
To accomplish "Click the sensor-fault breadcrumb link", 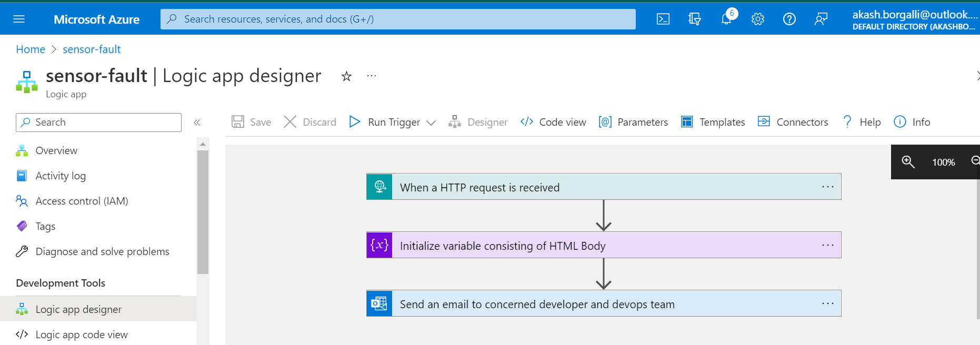I will tap(92, 49).
